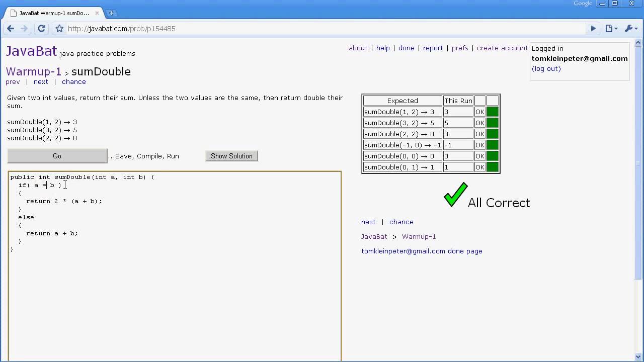Click the sumDouble(-1, 0) → -1 expected cell
The height and width of the screenshot is (362, 644).
pyautogui.click(x=402, y=145)
